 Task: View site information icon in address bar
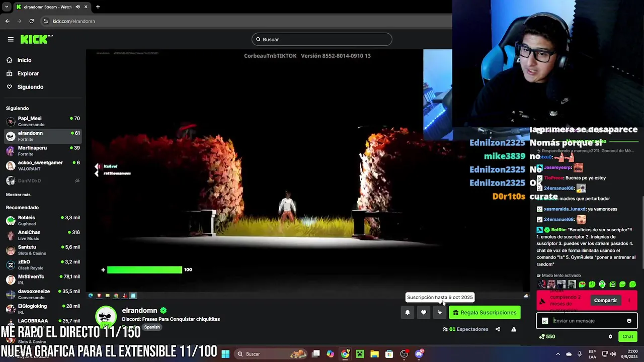tap(46, 21)
